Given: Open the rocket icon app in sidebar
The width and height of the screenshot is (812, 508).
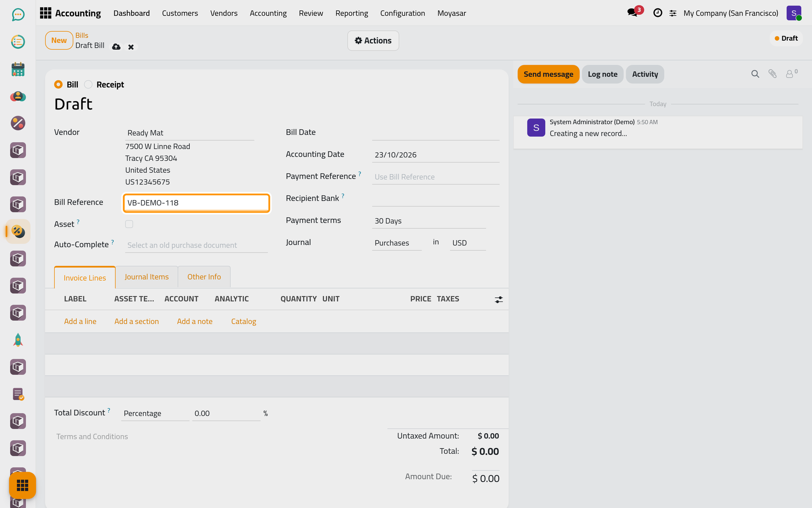Looking at the screenshot, I should point(18,340).
